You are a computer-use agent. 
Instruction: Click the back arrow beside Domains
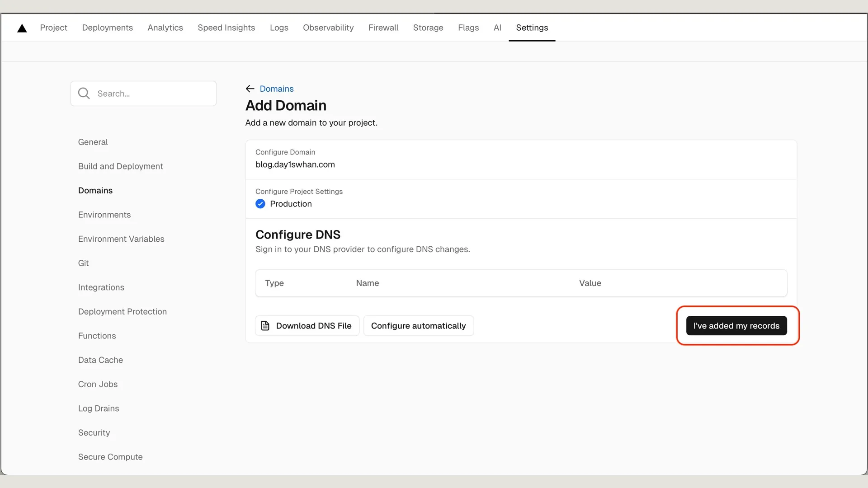[250, 89]
